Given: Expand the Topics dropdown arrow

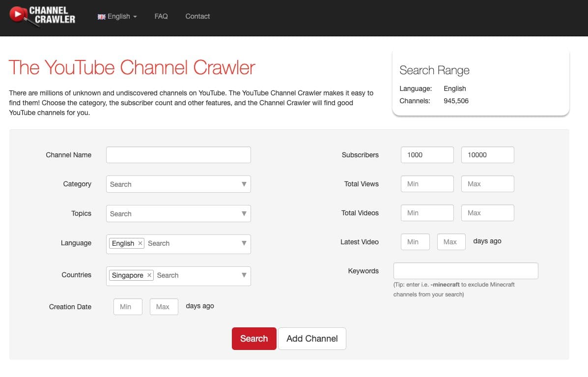Looking at the screenshot, I should coord(244,214).
